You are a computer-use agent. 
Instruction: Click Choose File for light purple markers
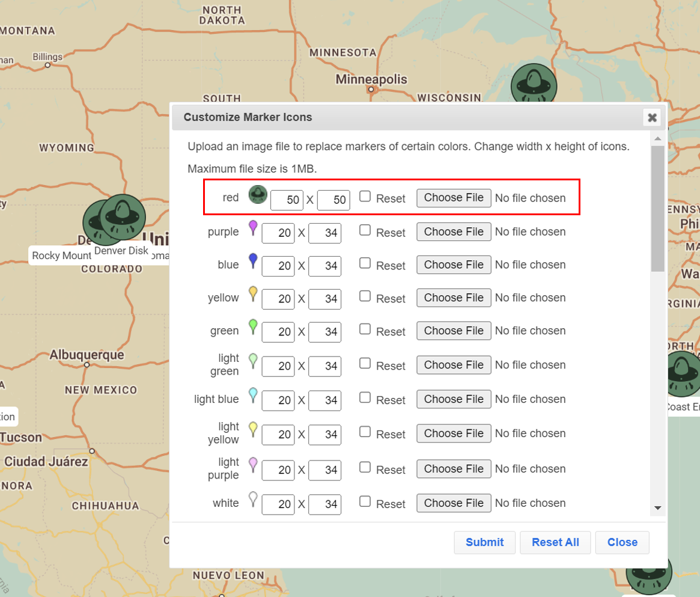tap(454, 469)
